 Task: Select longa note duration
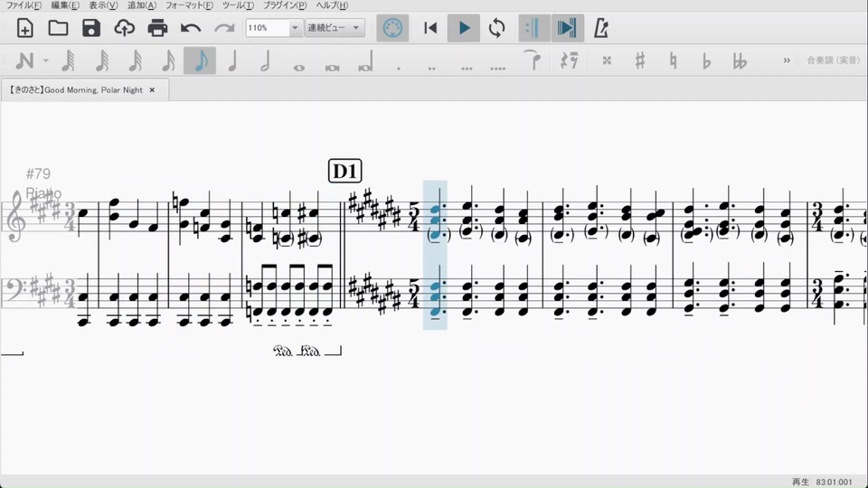pyautogui.click(x=365, y=61)
